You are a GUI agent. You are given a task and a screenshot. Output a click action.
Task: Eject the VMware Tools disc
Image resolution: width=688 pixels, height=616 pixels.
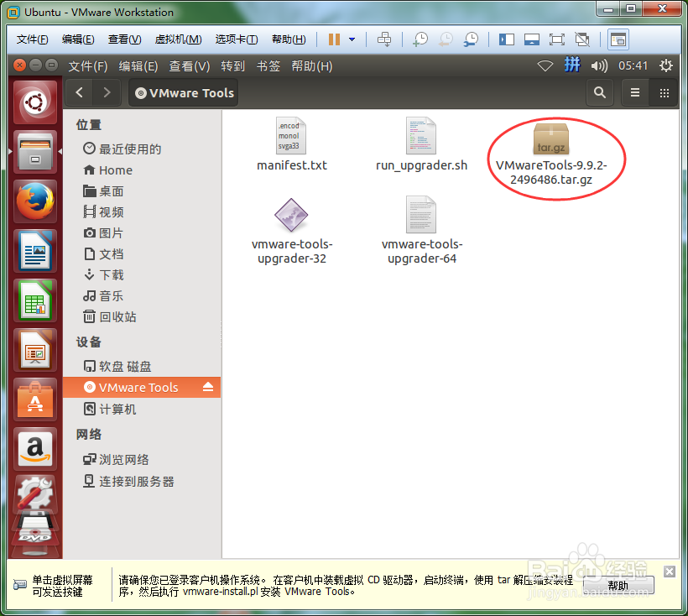pos(208,387)
